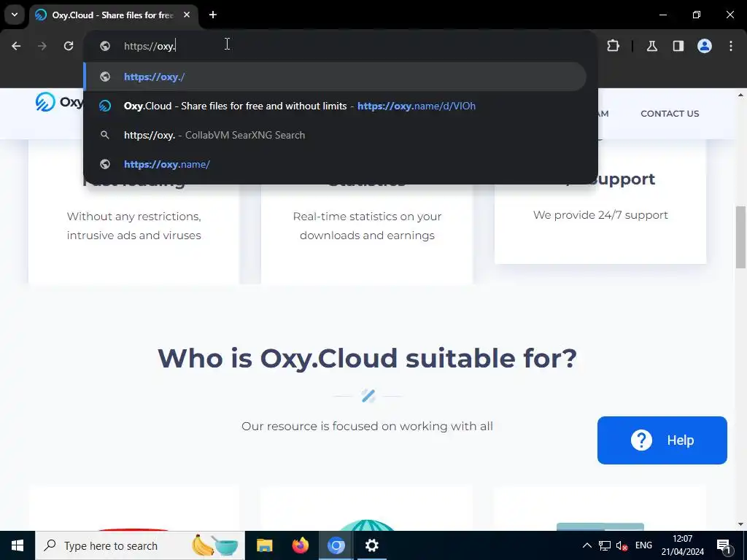The width and height of the screenshot is (747, 560).
Task: Click the Oxy.Cloud logo
Action: click(x=59, y=101)
